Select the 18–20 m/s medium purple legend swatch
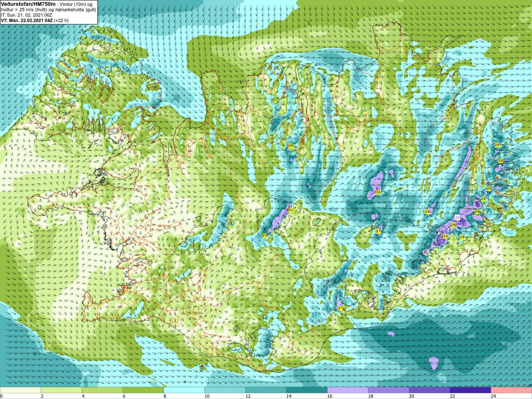This screenshot has width=532, height=399. click(389, 390)
